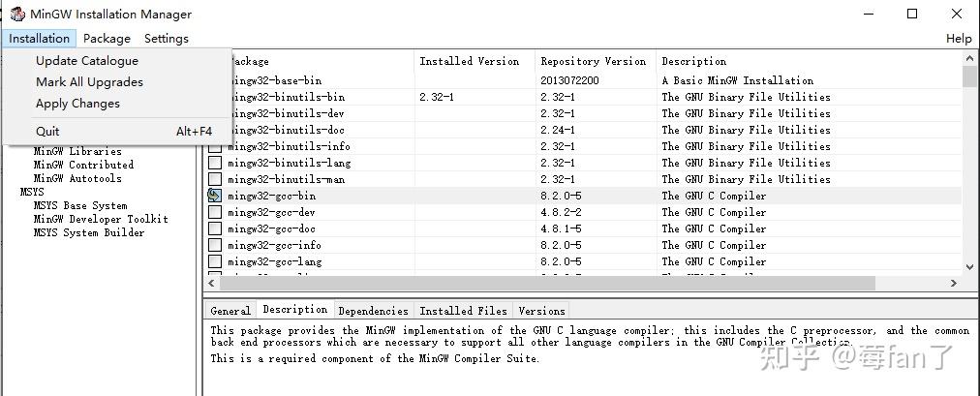The width and height of the screenshot is (980, 396).
Task: Click Apply Changes in the menu
Action: pyautogui.click(x=77, y=104)
